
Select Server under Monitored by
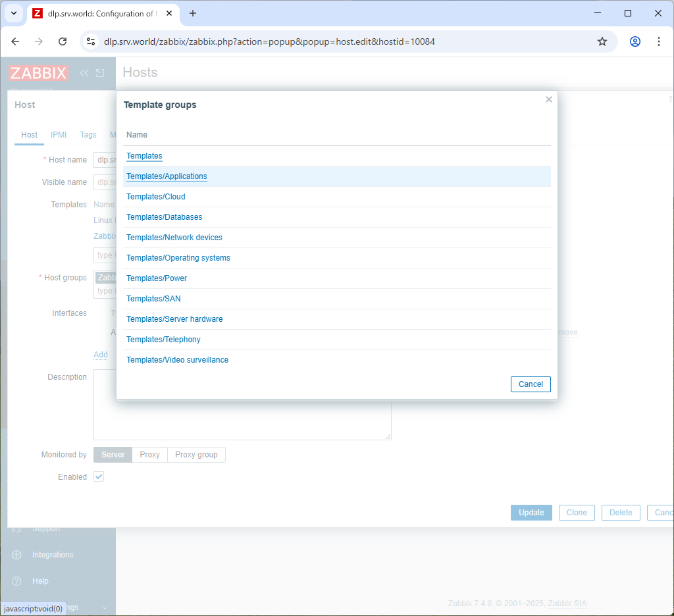pos(113,455)
